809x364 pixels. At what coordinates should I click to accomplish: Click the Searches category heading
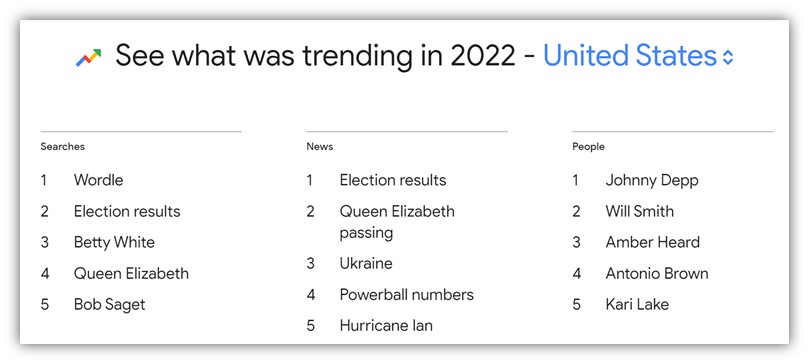pyautogui.click(x=62, y=146)
